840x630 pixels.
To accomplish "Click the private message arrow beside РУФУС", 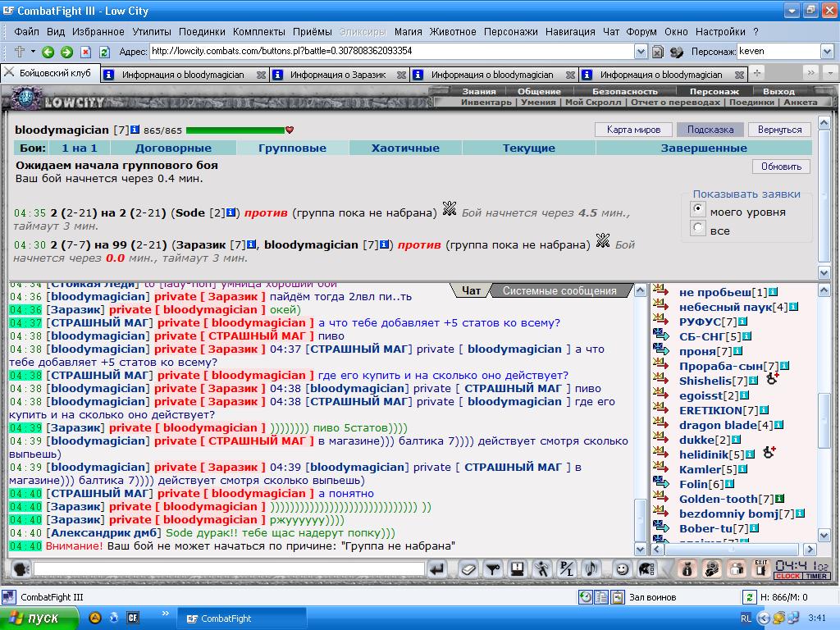I will [x=661, y=321].
